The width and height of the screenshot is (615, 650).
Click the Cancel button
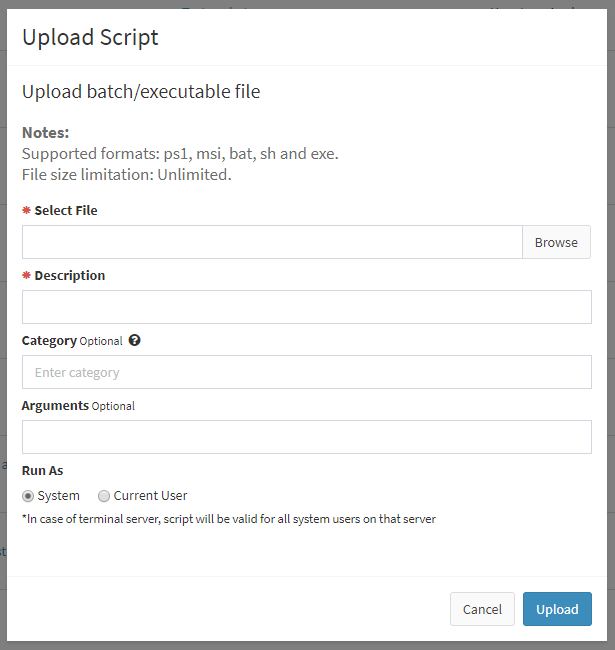(482, 609)
